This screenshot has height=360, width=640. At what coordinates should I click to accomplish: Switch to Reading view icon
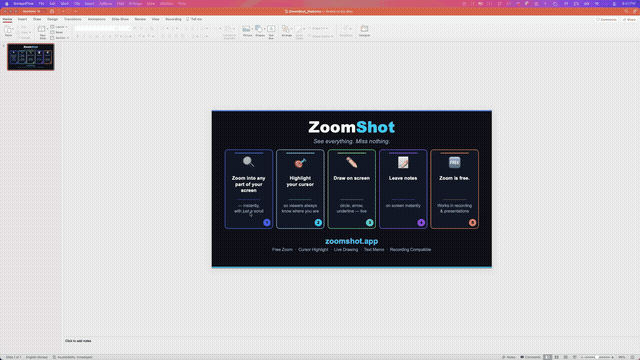(x=566, y=357)
